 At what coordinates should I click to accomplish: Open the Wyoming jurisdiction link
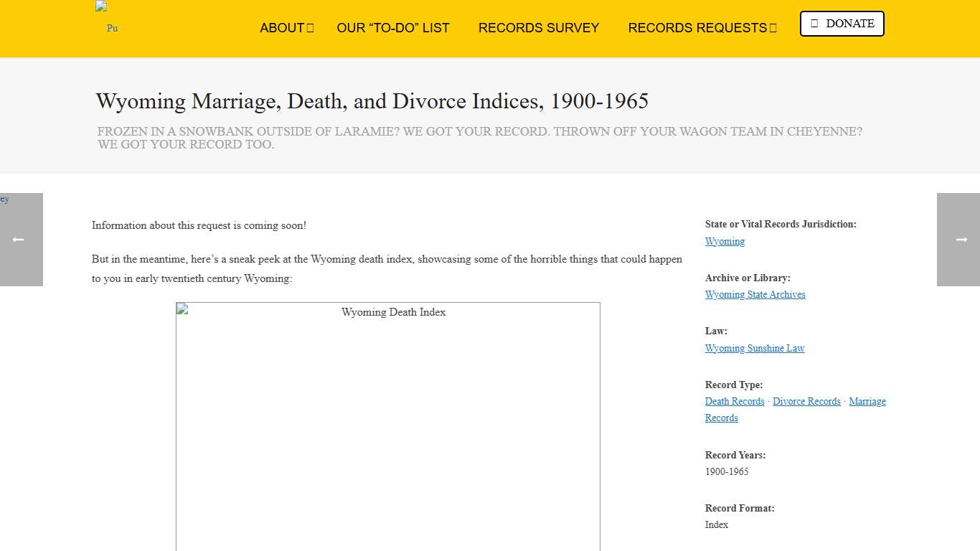pyautogui.click(x=725, y=241)
